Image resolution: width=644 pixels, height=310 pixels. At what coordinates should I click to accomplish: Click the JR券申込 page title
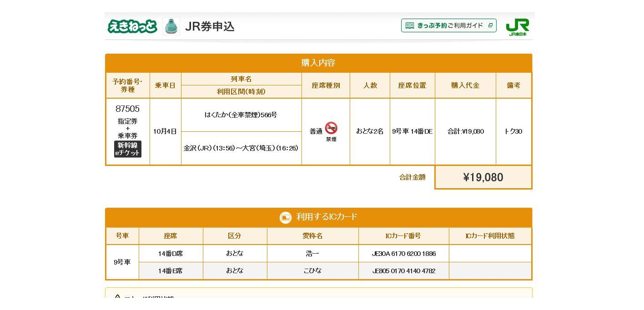[210, 26]
